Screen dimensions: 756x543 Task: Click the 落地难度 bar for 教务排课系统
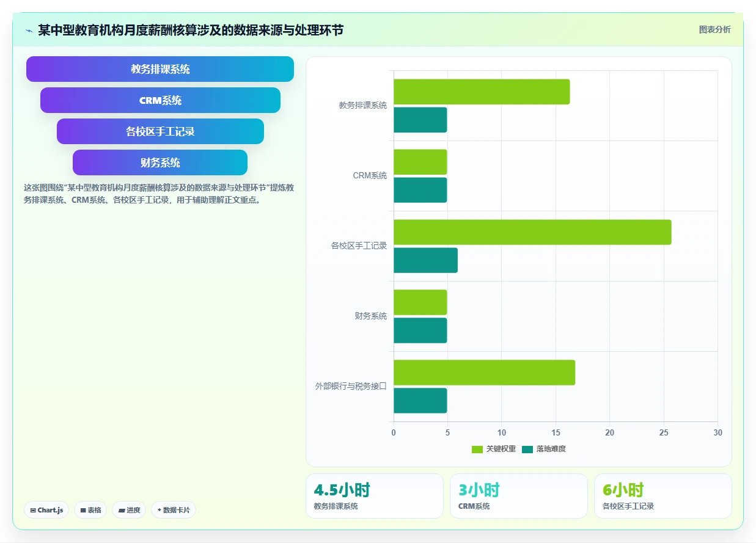pos(420,120)
